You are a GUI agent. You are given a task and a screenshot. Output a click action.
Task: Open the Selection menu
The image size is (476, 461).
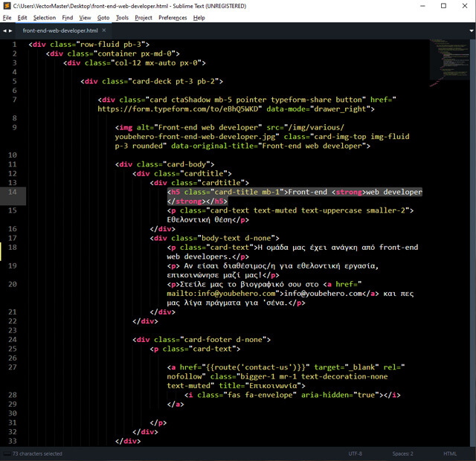tap(45, 18)
